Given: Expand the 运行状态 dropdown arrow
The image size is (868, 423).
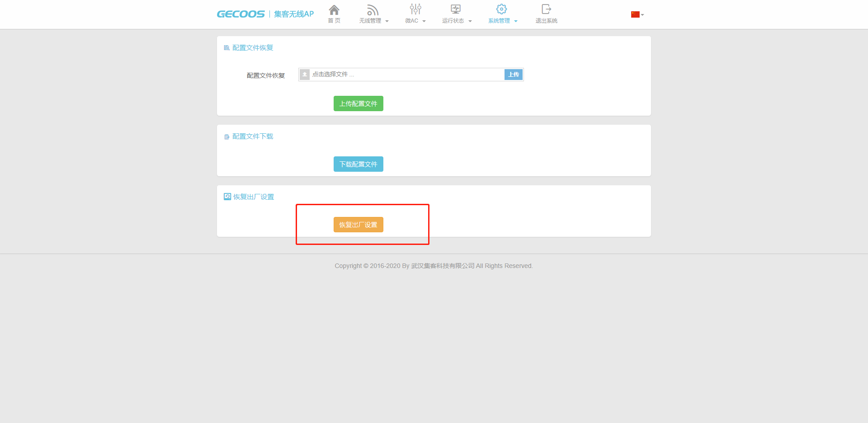Looking at the screenshot, I should point(470,21).
